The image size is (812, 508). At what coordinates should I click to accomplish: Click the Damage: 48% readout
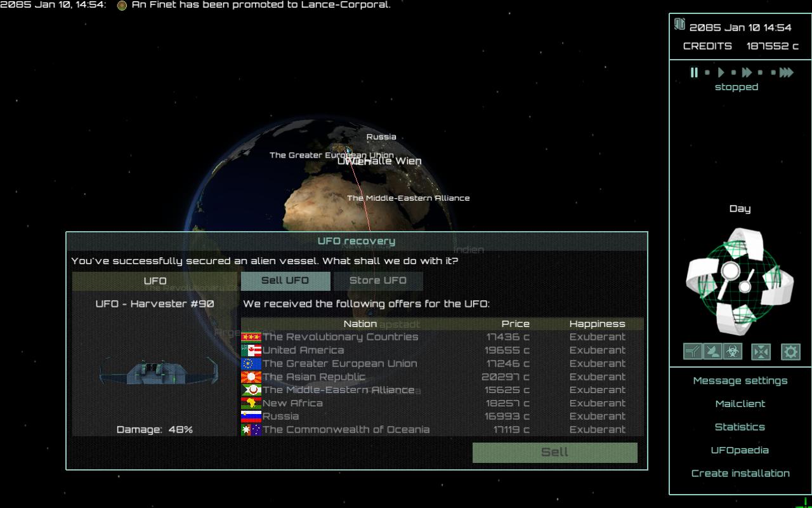(155, 430)
